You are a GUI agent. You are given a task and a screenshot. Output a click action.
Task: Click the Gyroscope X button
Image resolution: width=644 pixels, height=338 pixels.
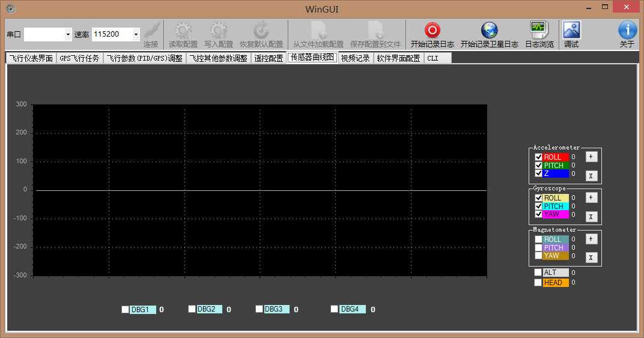[591, 217]
